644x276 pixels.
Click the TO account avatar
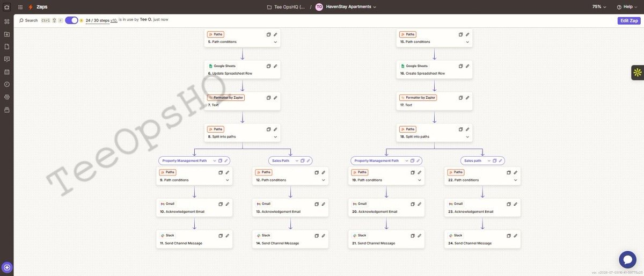319,7
